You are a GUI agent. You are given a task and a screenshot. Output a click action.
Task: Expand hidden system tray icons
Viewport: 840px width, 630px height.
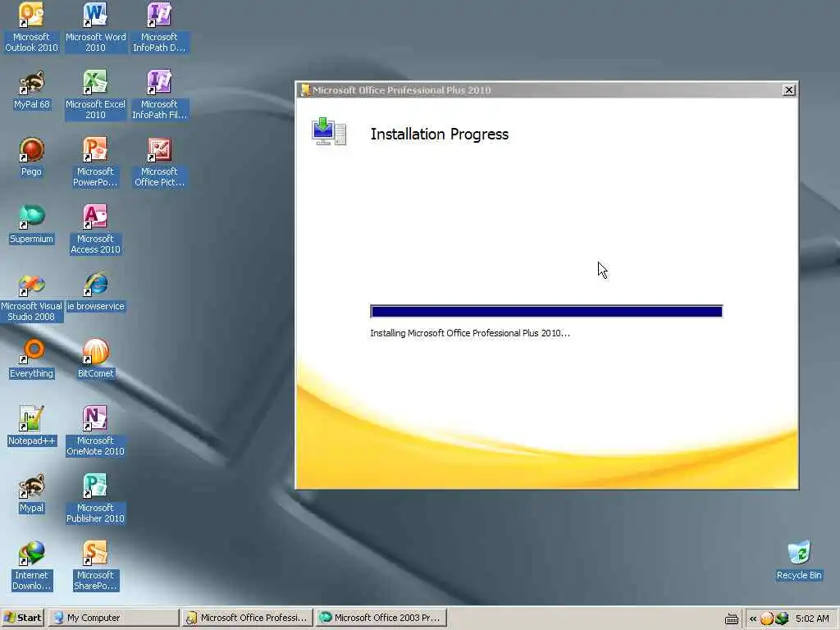point(753,619)
